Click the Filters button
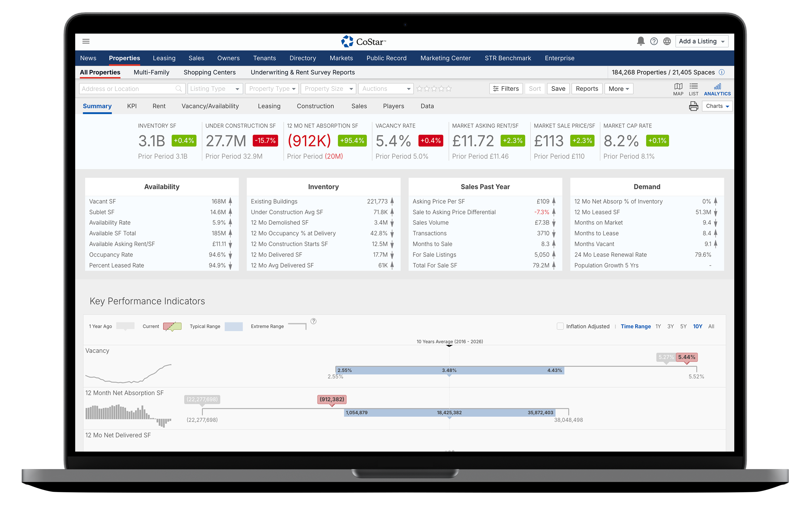 pyautogui.click(x=506, y=89)
